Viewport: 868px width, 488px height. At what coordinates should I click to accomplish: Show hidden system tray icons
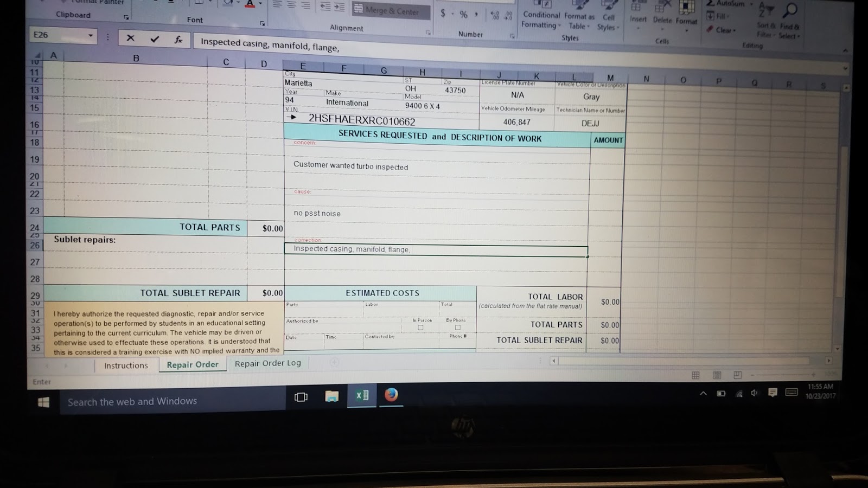tap(703, 393)
